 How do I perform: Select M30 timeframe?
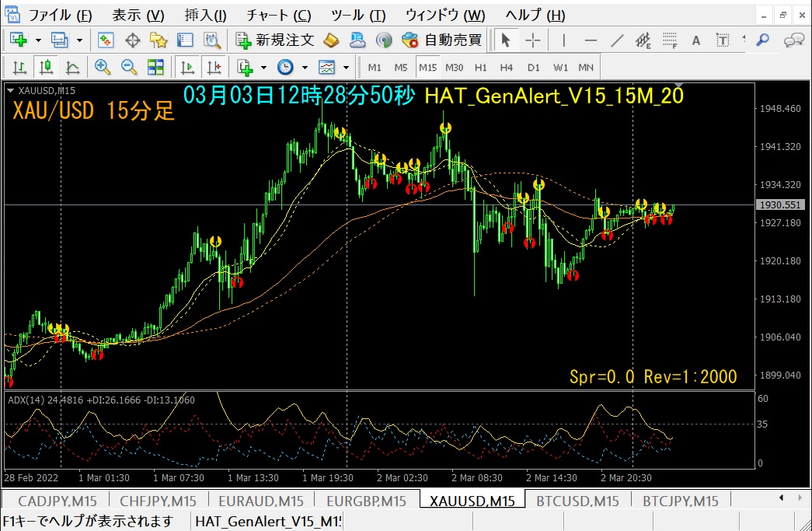454,68
